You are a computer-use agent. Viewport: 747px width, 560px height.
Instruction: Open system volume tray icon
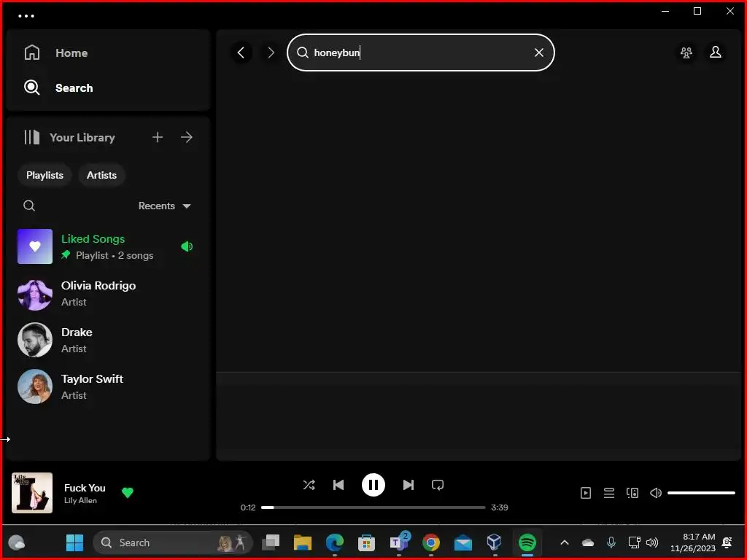(x=652, y=542)
